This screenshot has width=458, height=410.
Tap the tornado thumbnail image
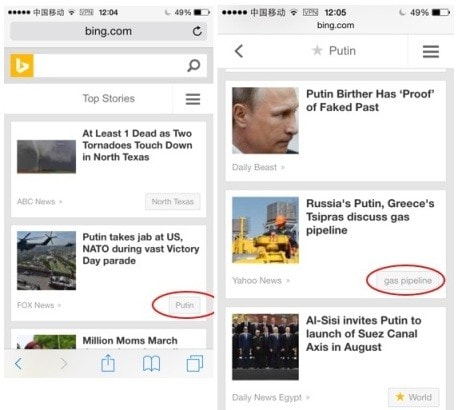pyautogui.click(x=46, y=157)
